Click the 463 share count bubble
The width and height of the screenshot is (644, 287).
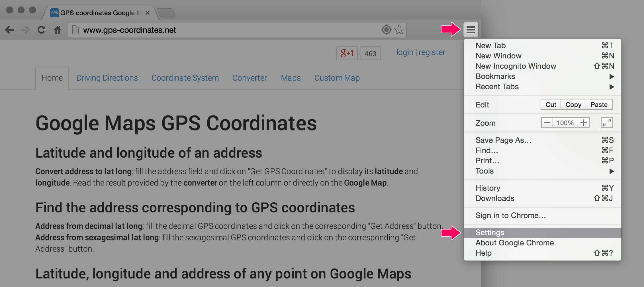pos(370,53)
